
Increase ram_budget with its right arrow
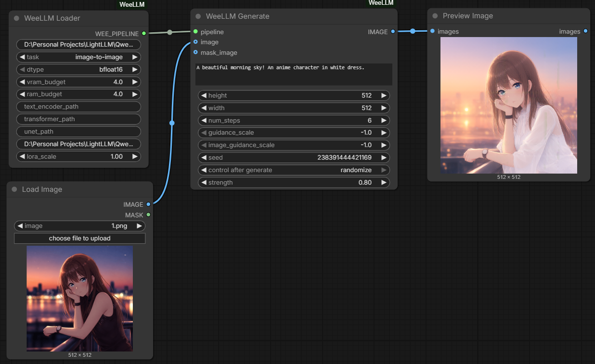tap(135, 94)
